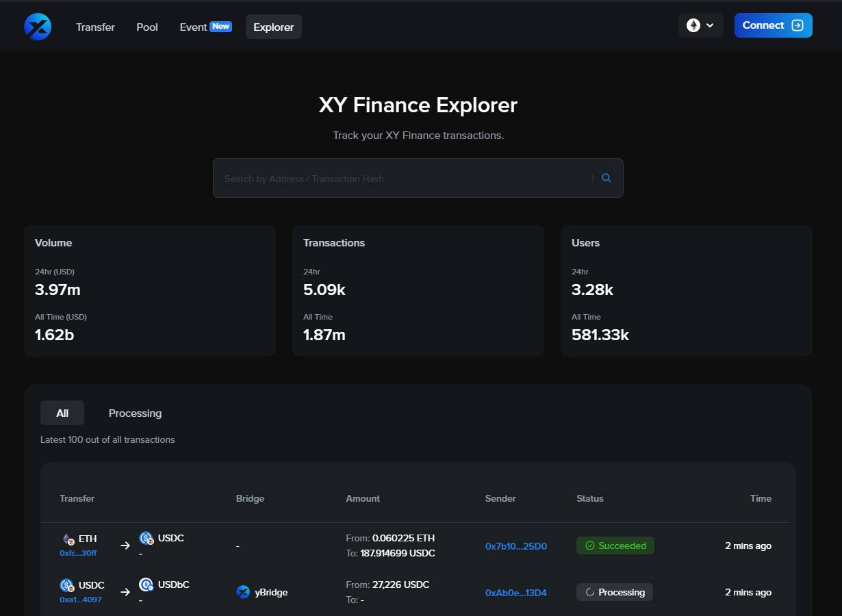Click the 3.28k 24hr users value
This screenshot has height=616, width=842.
tap(592, 290)
